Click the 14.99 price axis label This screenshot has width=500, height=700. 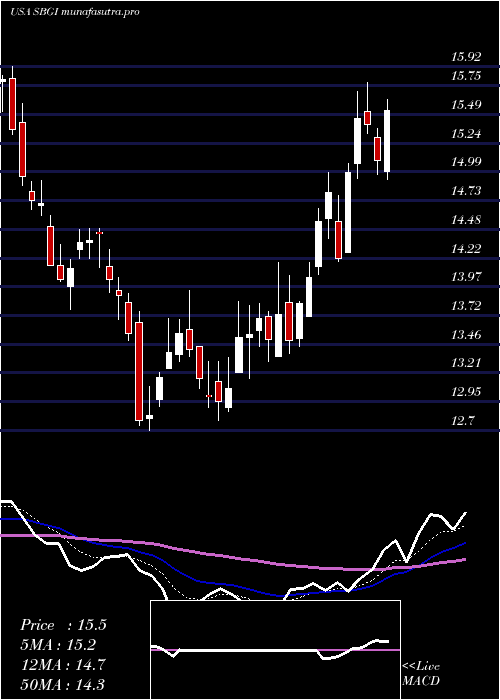[466, 162]
